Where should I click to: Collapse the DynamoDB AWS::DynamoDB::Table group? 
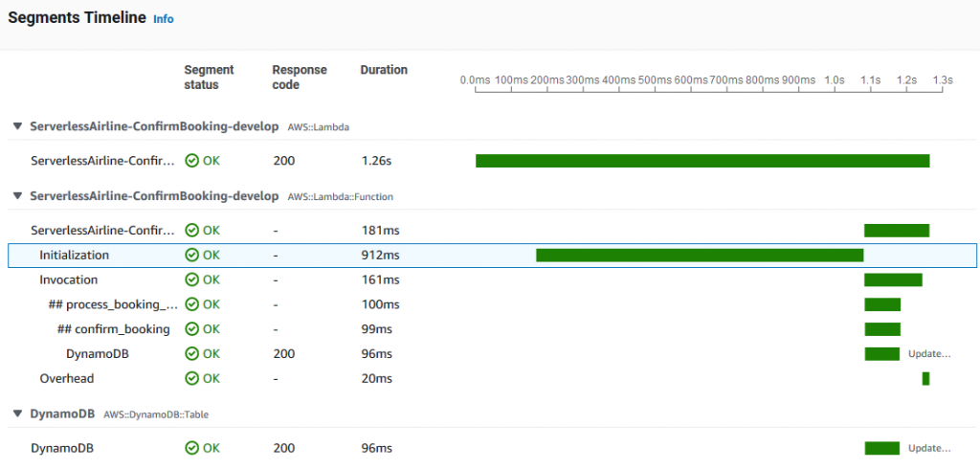pos(17,414)
